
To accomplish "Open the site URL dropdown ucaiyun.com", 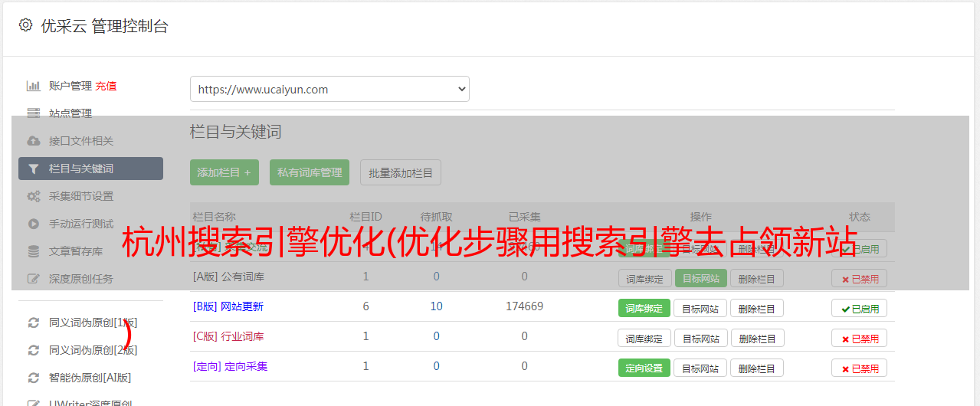I will tap(329, 89).
